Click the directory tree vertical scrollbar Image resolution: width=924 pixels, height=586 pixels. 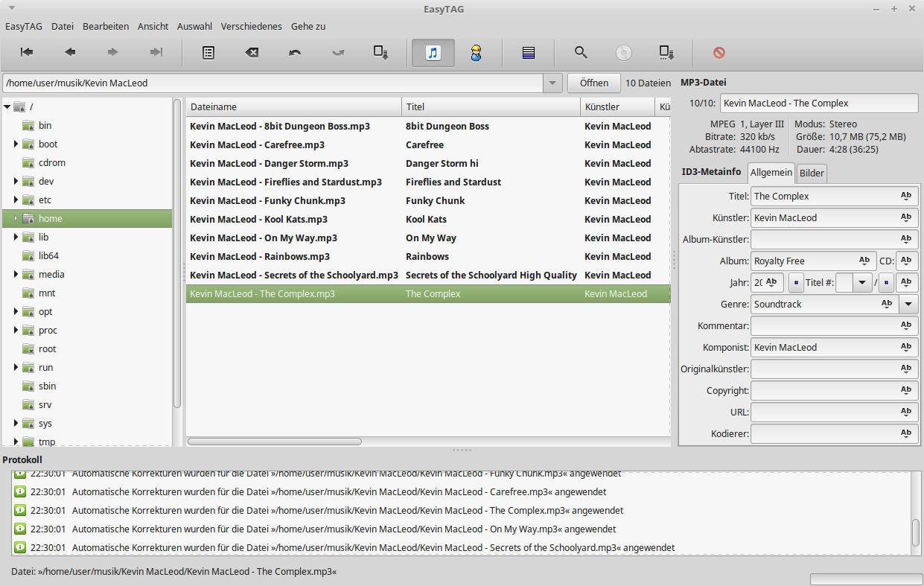[177, 253]
